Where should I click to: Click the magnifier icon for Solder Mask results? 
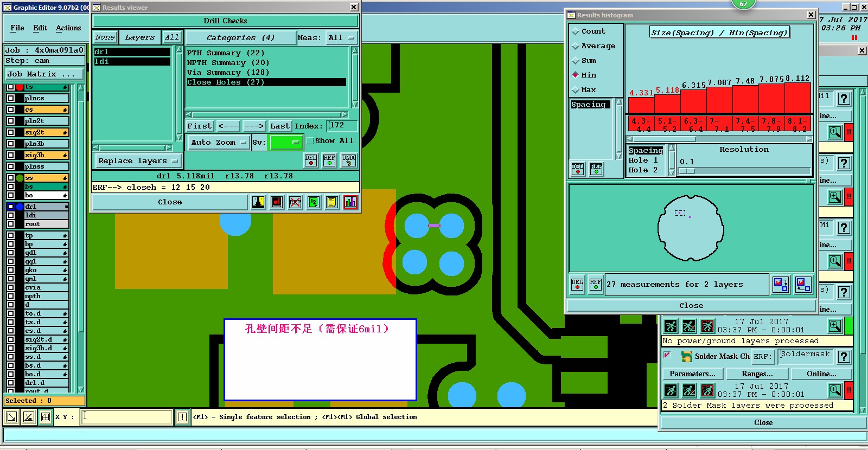click(835, 390)
